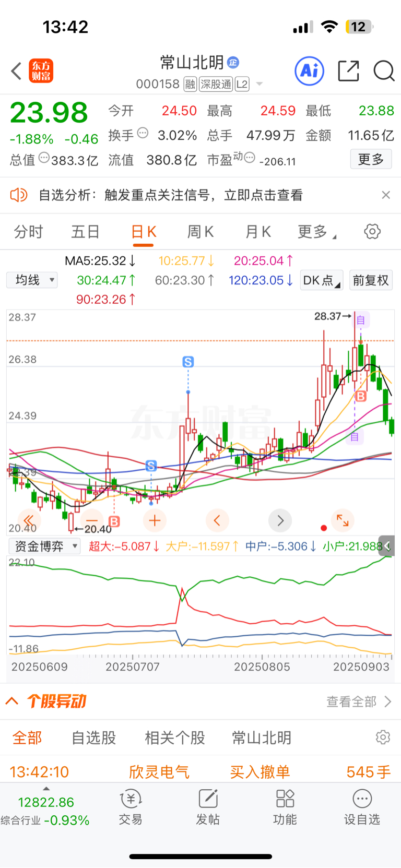This screenshot has width=401, height=868.
Task: Jump to earliest with double-left arrow
Action: pos(29,520)
